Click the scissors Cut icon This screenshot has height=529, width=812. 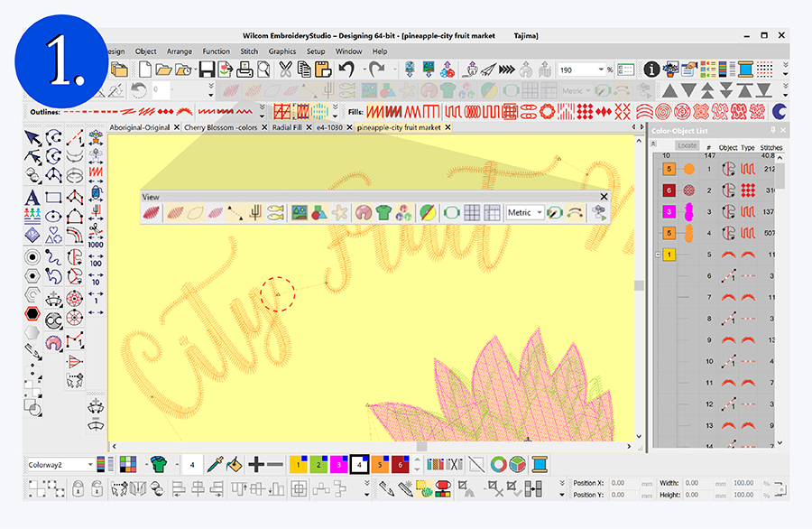click(x=285, y=70)
